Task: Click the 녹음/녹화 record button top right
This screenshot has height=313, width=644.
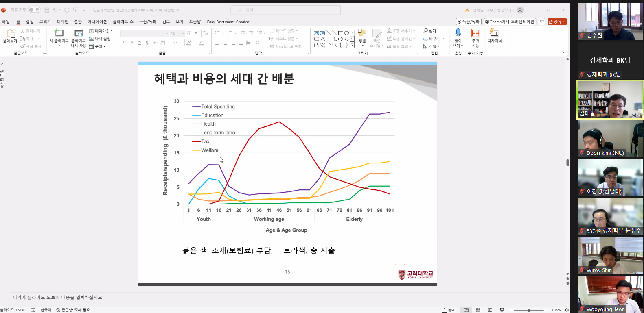Action: click(x=469, y=22)
